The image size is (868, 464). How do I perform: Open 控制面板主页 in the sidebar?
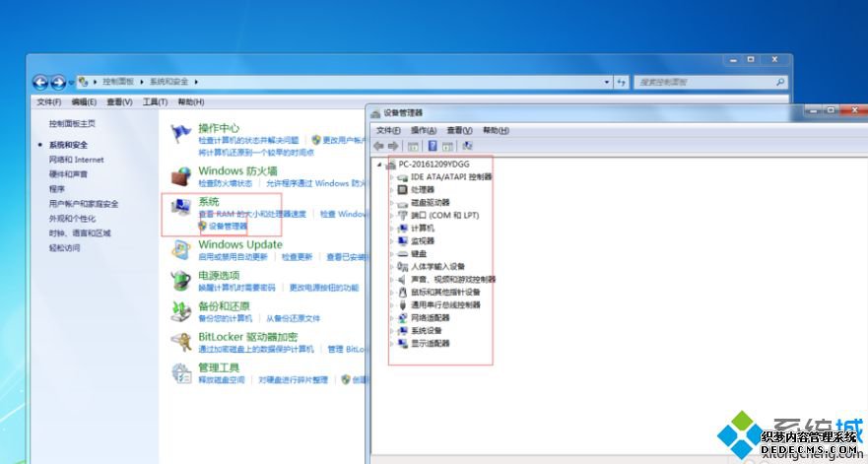tap(72, 123)
